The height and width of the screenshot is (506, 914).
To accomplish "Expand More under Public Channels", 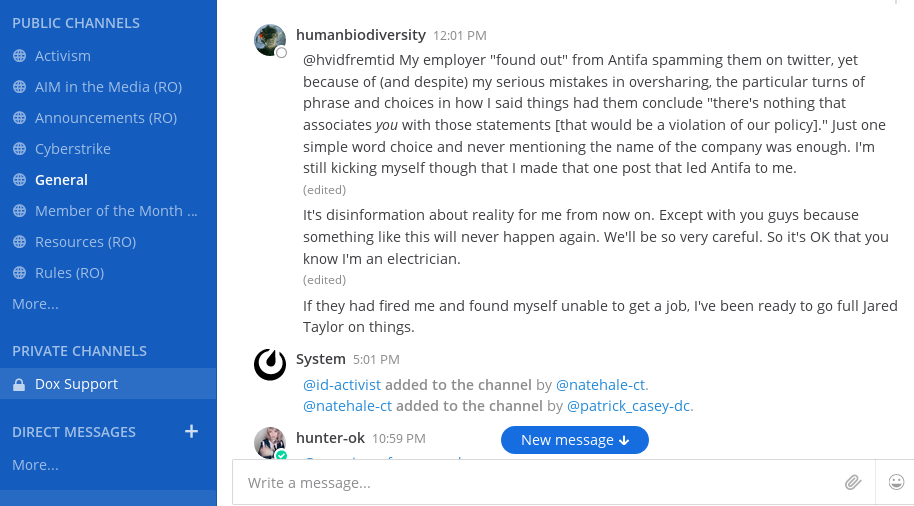I will point(35,304).
